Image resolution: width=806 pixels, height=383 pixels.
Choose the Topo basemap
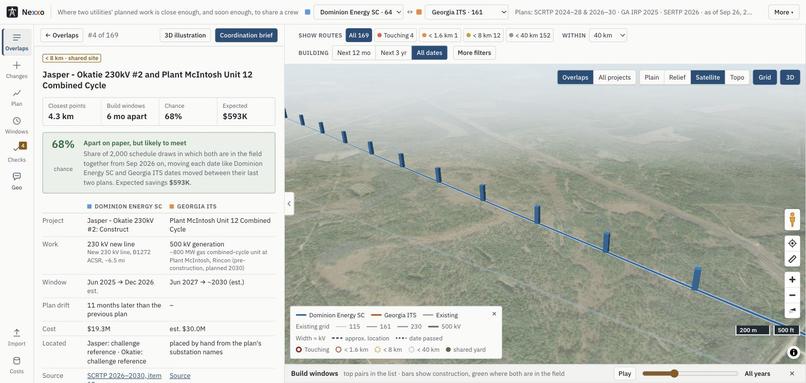point(737,77)
